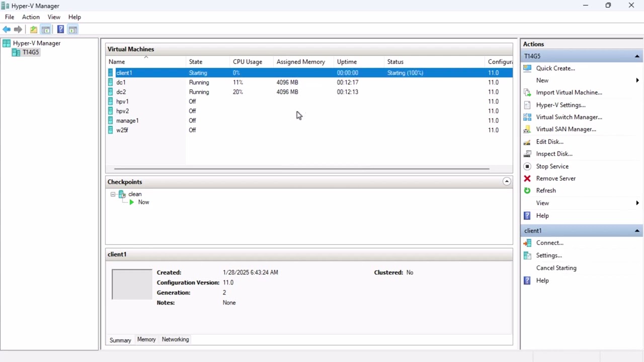Select the w25f virtual machine row

pyautogui.click(x=309, y=130)
